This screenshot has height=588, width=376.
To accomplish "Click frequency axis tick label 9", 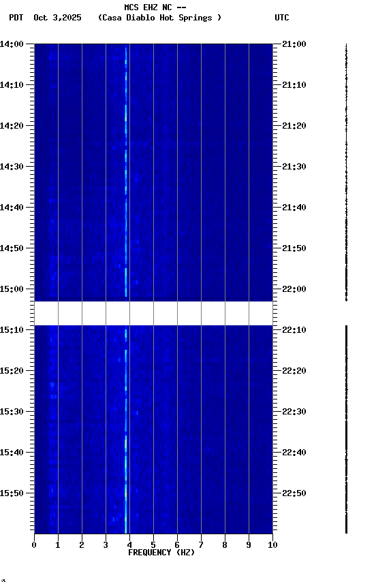I will pos(249,545).
